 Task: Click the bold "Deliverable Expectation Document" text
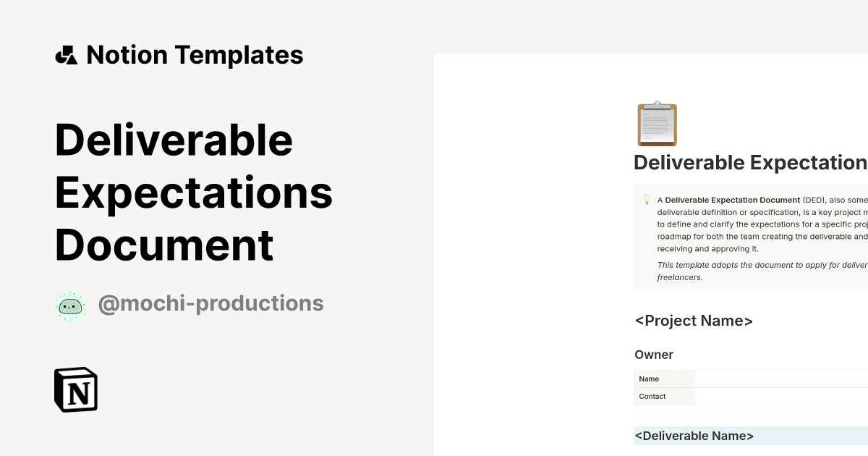[728, 200]
